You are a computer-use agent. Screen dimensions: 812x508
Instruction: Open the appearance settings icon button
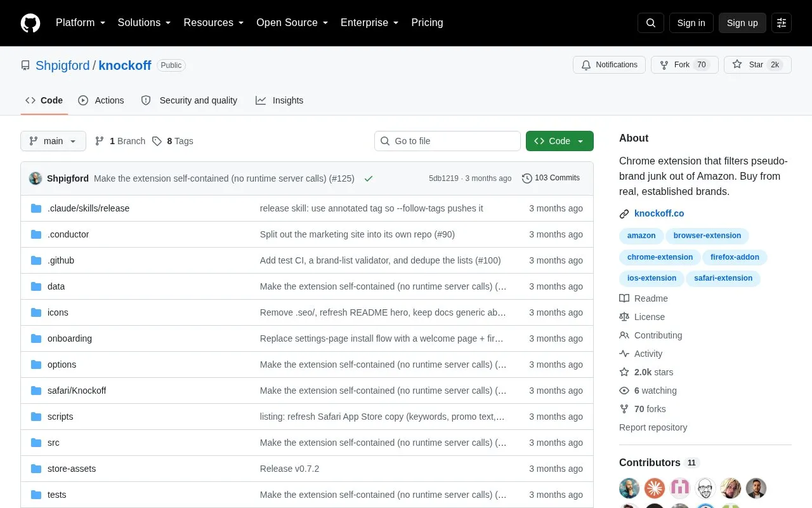[782, 23]
